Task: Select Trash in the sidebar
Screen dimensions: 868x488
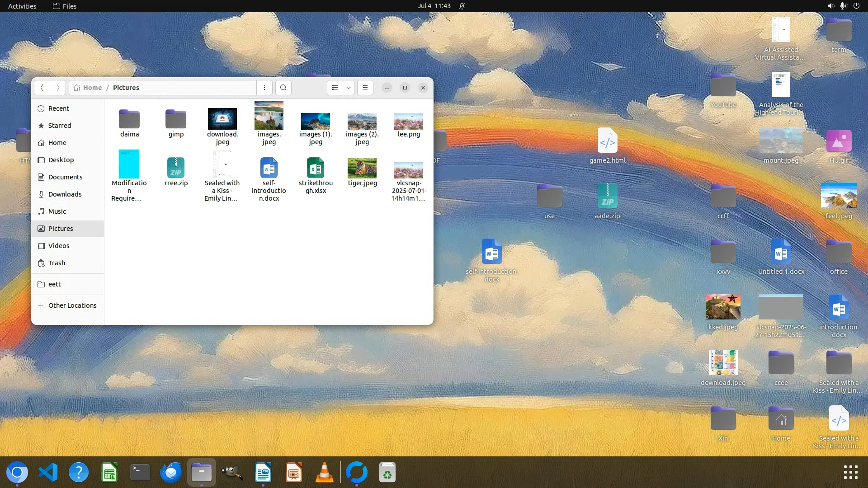Action: click(57, 263)
